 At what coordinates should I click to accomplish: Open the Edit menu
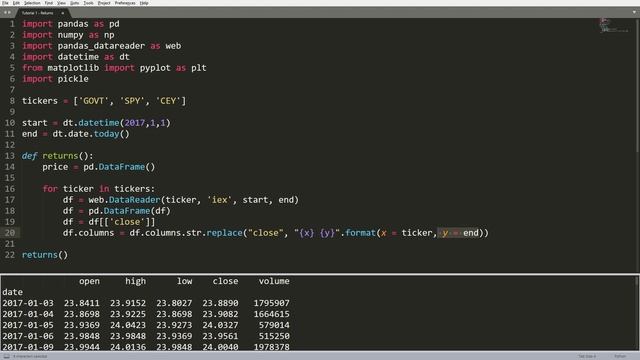coord(16,3)
